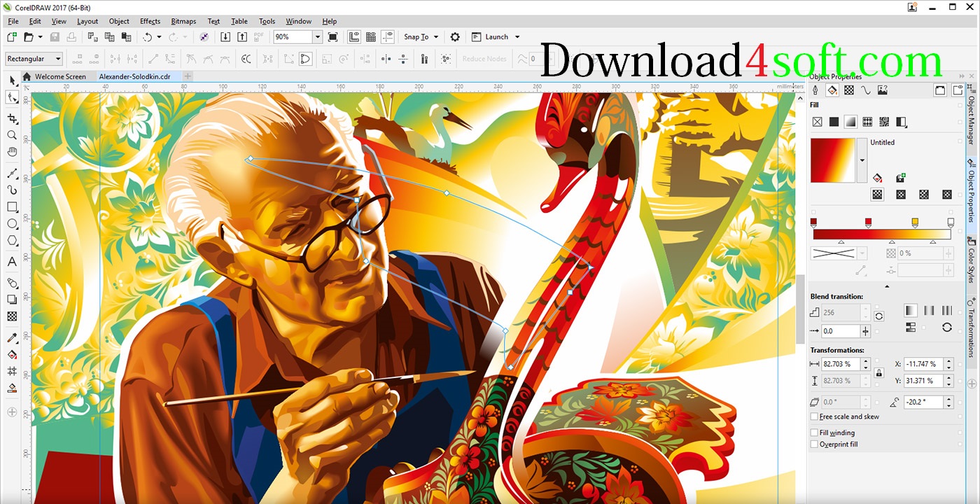Click the Save as new fill icon
Image resolution: width=980 pixels, height=504 pixels.
pyautogui.click(x=900, y=178)
